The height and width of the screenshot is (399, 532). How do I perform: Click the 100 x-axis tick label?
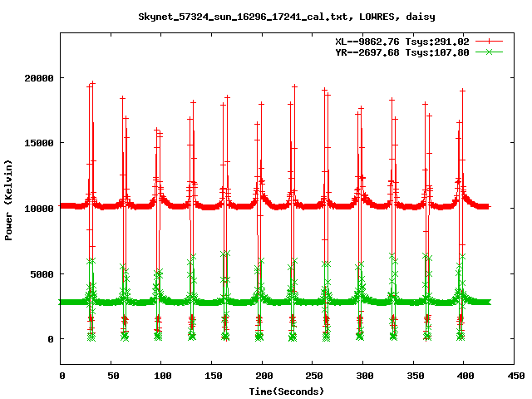click(x=162, y=376)
